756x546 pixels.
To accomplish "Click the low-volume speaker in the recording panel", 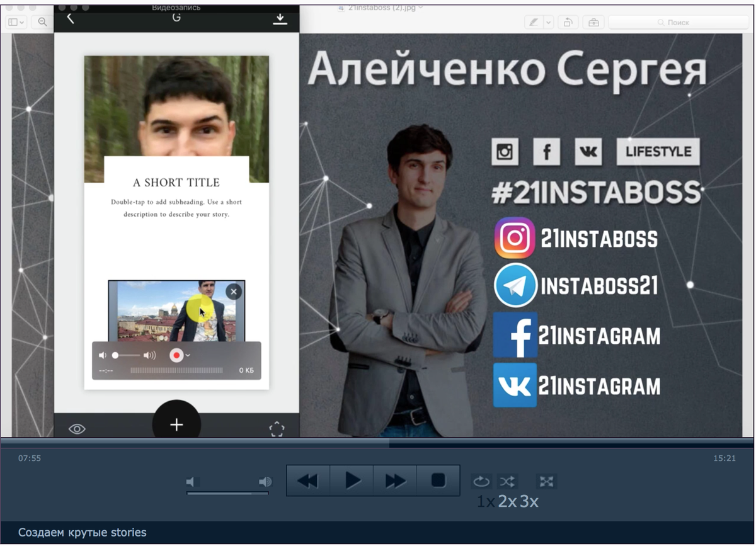I will click(x=103, y=355).
